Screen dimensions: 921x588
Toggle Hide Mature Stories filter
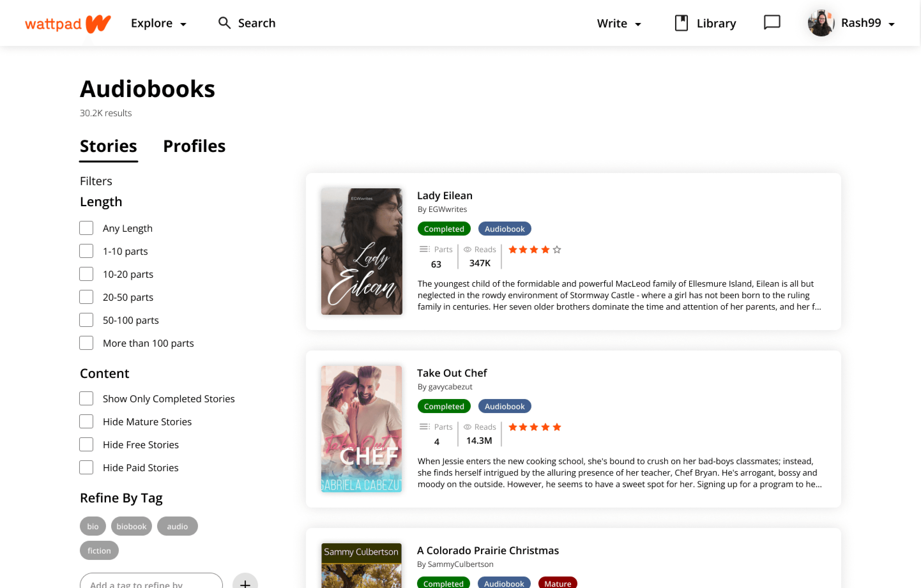pyautogui.click(x=86, y=421)
